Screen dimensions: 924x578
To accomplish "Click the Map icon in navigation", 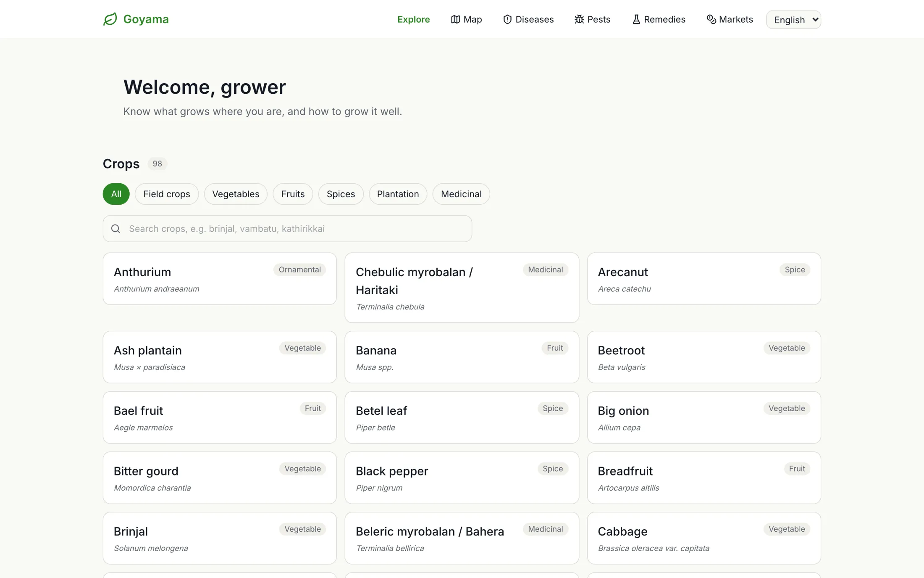I will [x=455, y=19].
